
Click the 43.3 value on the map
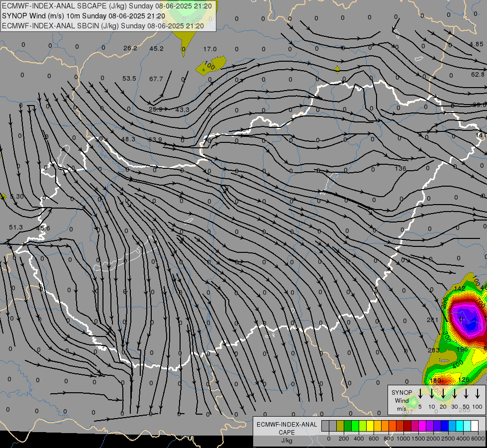[x=183, y=110]
